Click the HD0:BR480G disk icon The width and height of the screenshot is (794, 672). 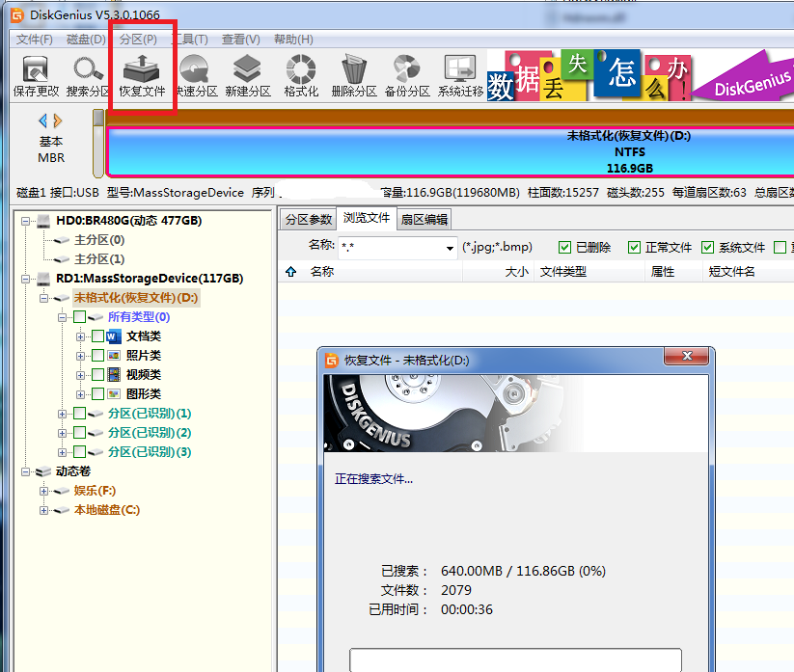coord(43,221)
